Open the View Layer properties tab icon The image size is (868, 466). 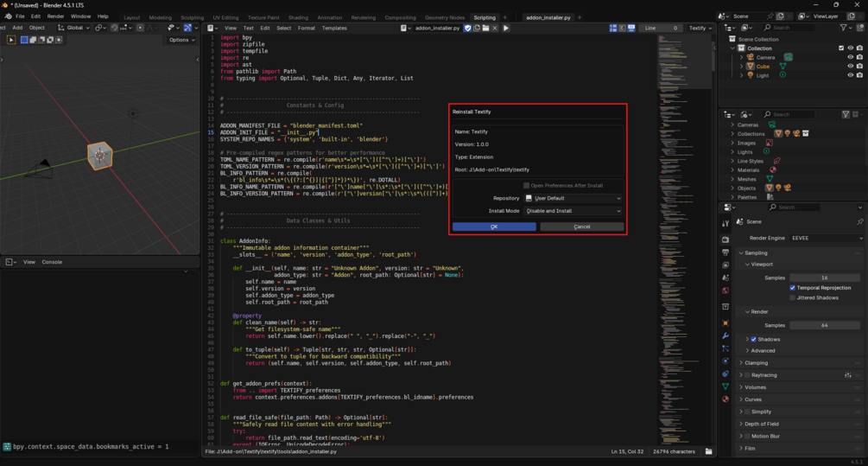(725, 265)
